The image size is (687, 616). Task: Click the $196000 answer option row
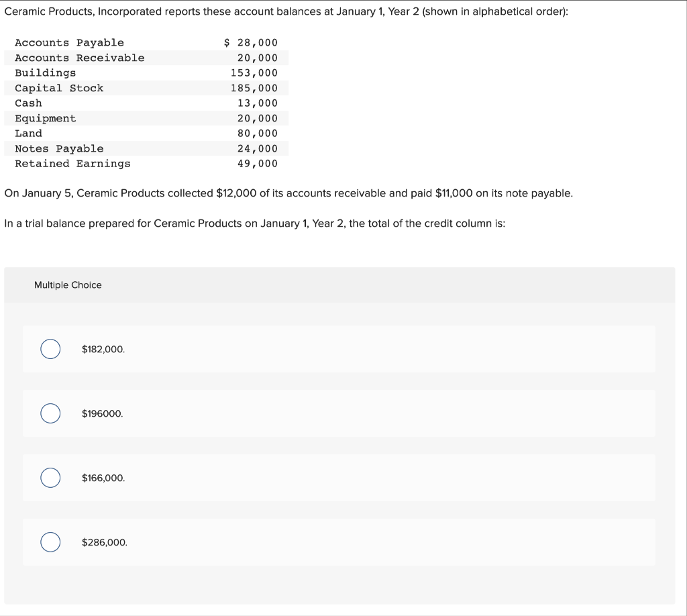pos(339,413)
